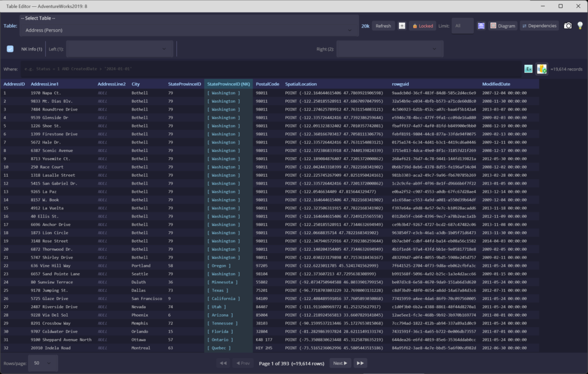Click the '[ Quebec ]' natural key cell

[219, 348]
